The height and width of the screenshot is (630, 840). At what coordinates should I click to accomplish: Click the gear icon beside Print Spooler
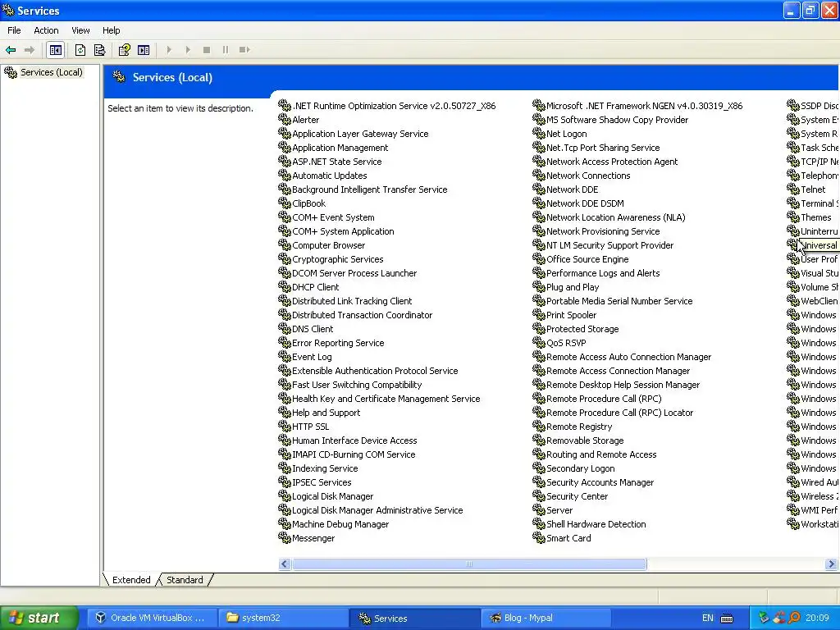[x=539, y=314]
